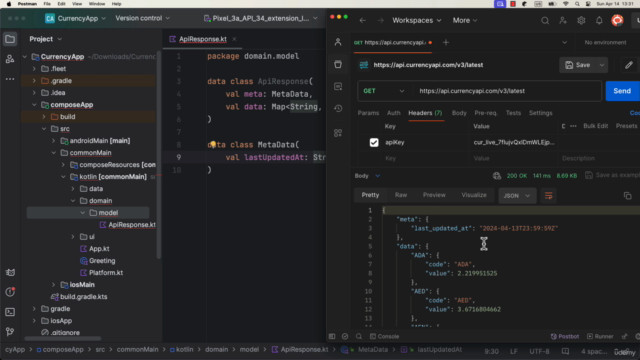
Task: Expand the .fleet folder
Action: [x=34, y=69]
